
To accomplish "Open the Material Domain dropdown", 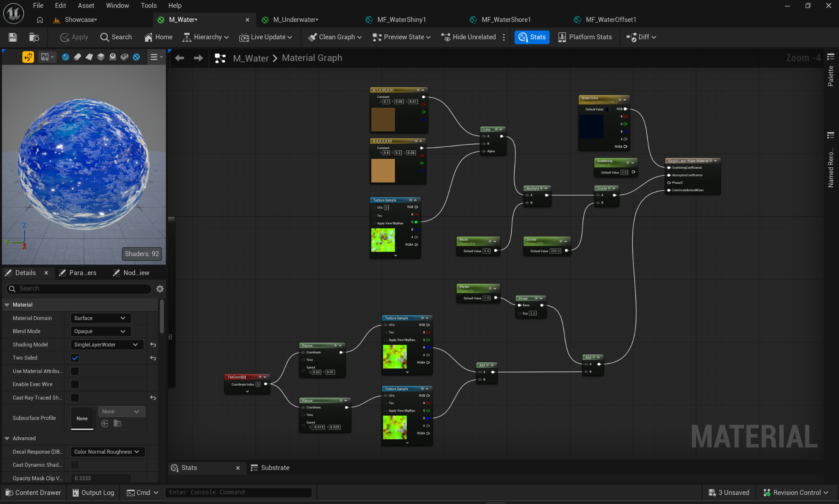I will click(x=100, y=318).
